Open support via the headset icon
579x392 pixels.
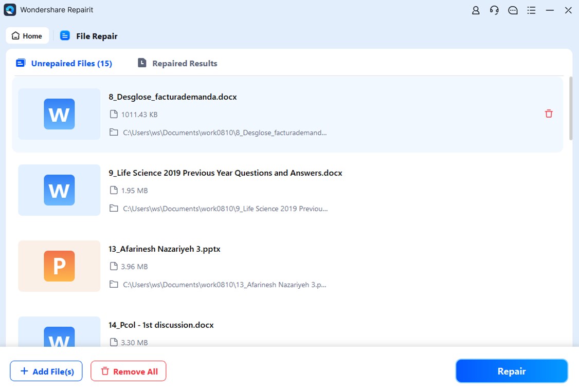pos(494,10)
